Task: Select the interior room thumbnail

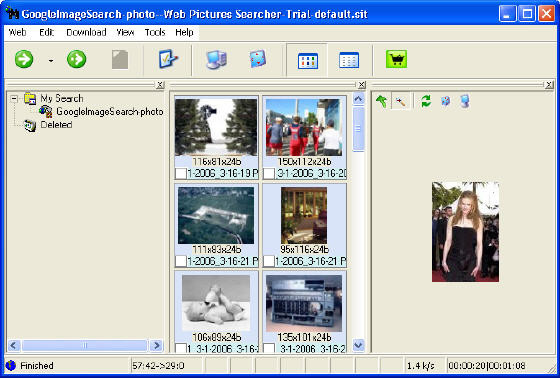Action: pos(304,215)
